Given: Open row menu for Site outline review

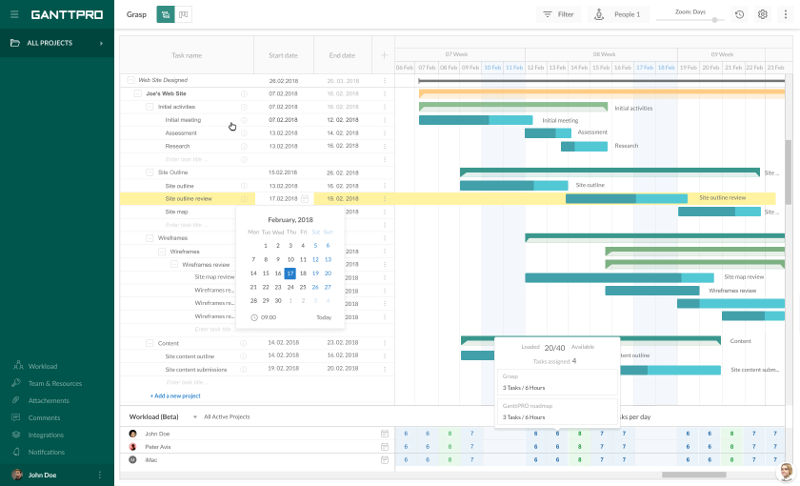Looking at the screenshot, I should 385,198.
